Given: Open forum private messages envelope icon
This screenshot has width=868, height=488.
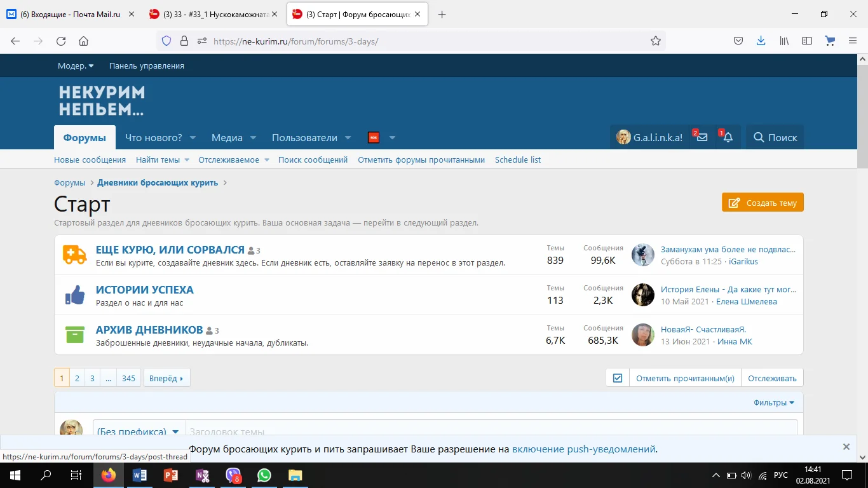Looking at the screenshot, I should (702, 137).
